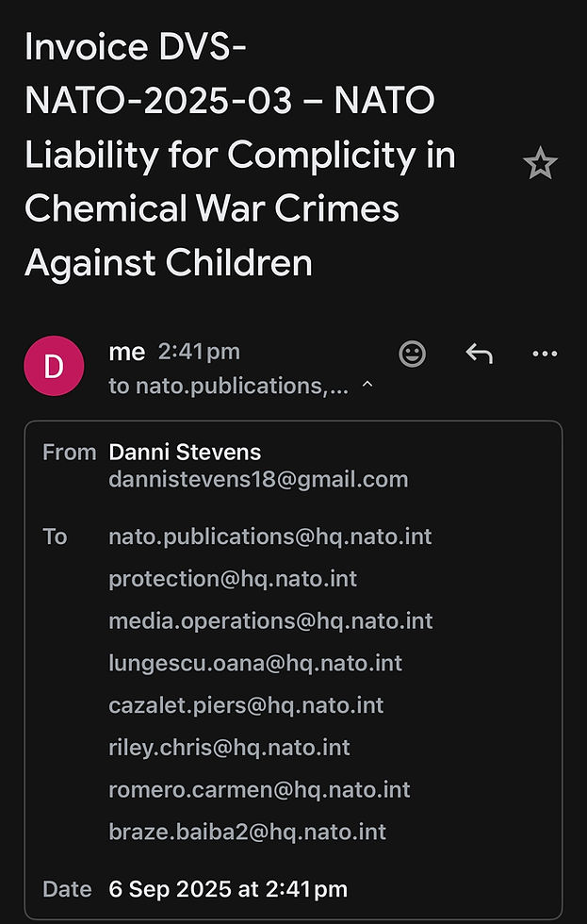Screen dimensions: 587x924
Task: Select recipient nato.publications@hq.nato.int
Action: [x=270, y=536]
